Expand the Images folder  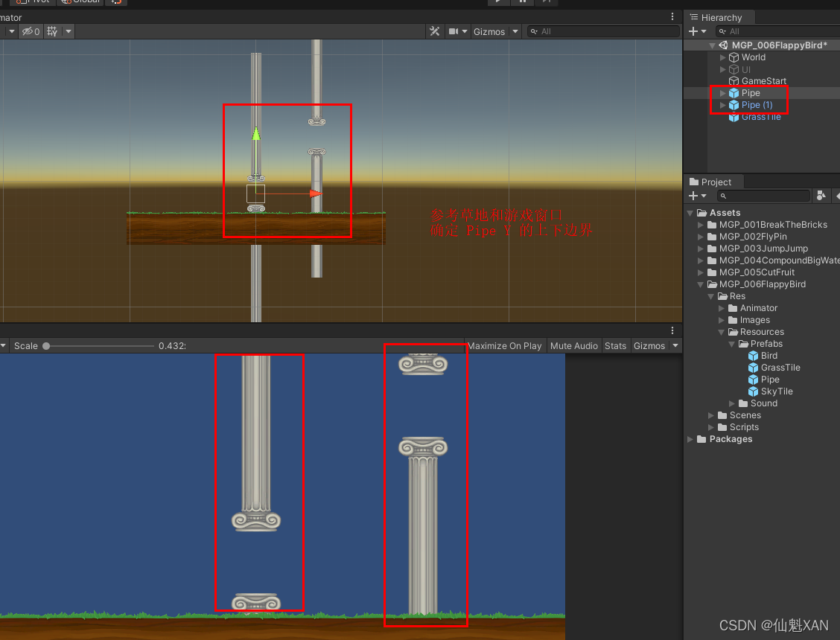tap(722, 320)
